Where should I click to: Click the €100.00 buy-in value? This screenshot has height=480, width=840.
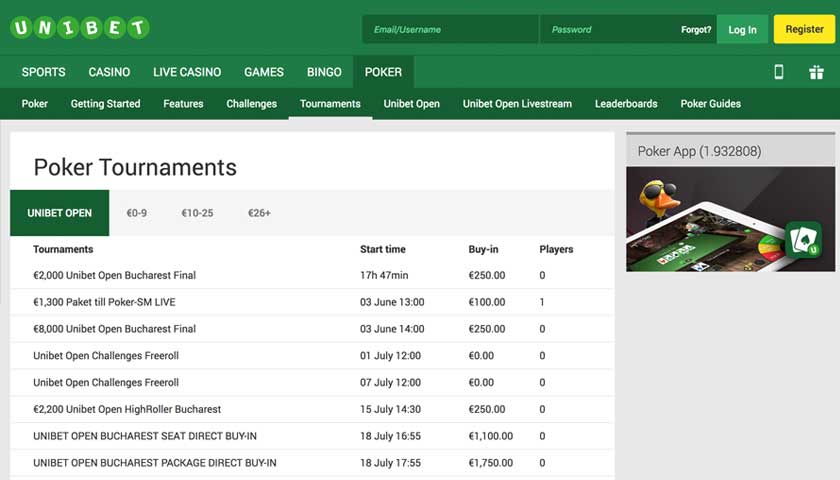(x=487, y=302)
